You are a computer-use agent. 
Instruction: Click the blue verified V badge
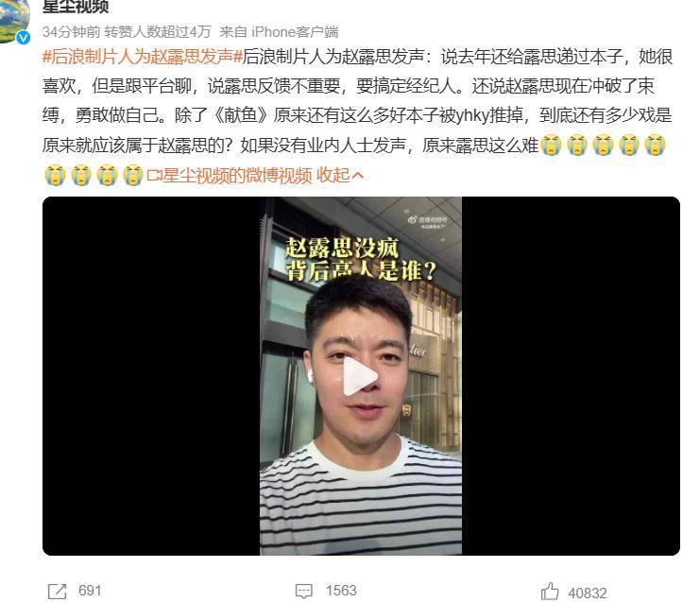coord(24,38)
